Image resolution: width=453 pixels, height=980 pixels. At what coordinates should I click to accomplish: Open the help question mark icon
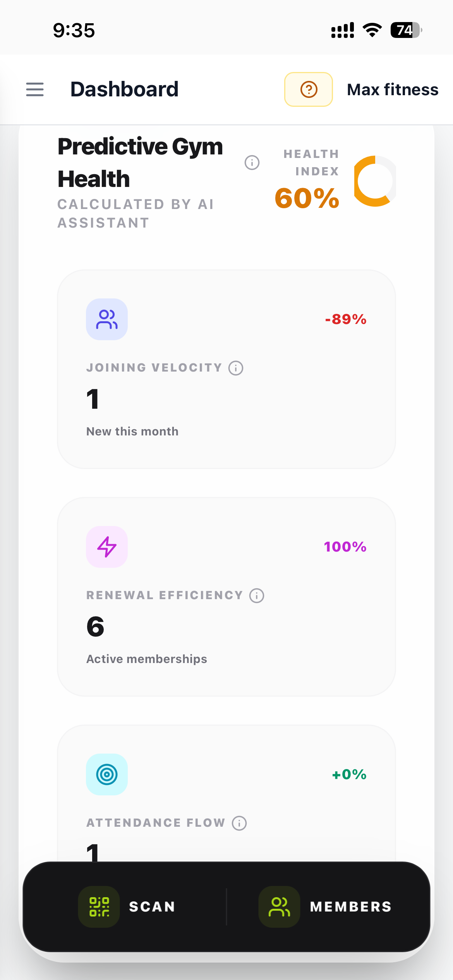pos(308,89)
